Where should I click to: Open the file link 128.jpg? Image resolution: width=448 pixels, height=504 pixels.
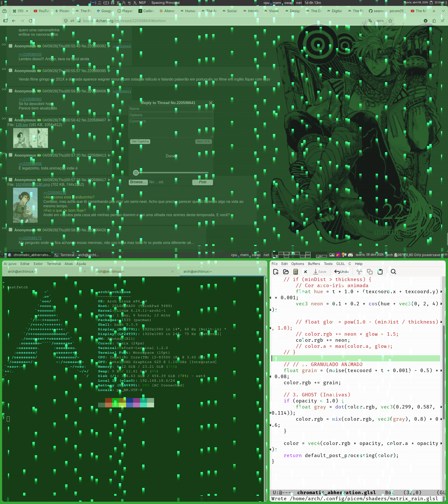click(22, 125)
